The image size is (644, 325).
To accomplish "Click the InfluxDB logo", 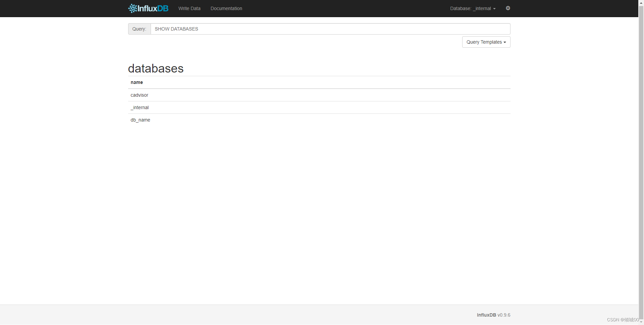I will (x=148, y=8).
